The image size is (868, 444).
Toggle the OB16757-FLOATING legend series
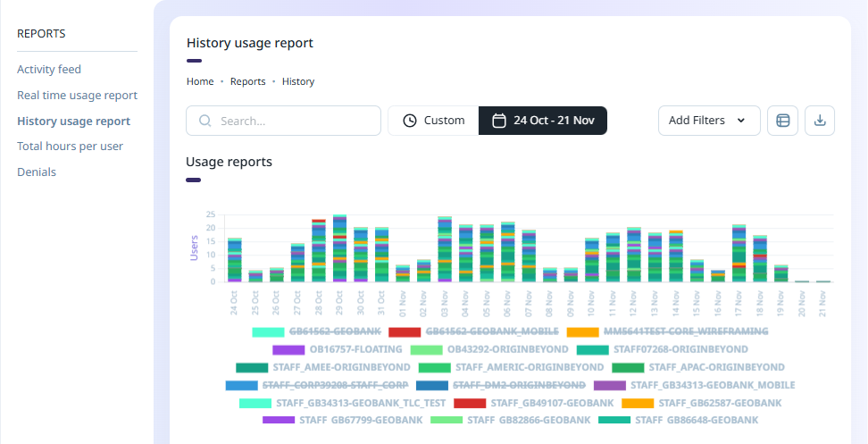[x=343, y=349]
